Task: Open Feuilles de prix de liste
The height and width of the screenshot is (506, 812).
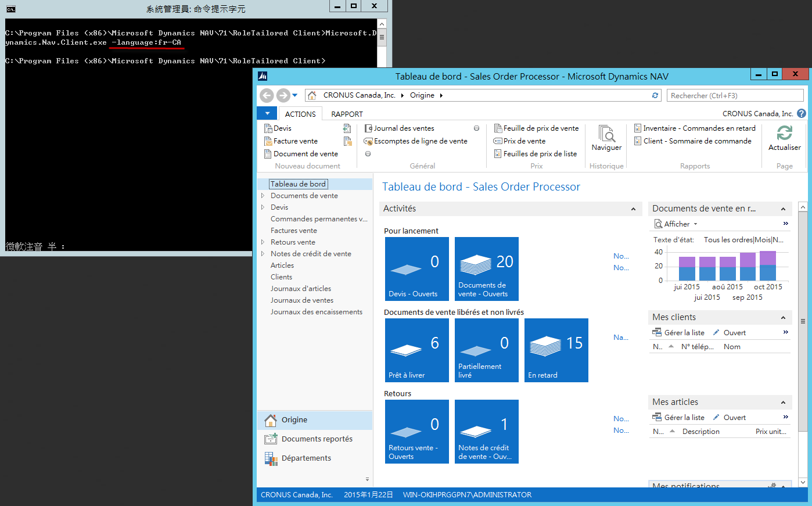Action: pyautogui.click(x=536, y=154)
